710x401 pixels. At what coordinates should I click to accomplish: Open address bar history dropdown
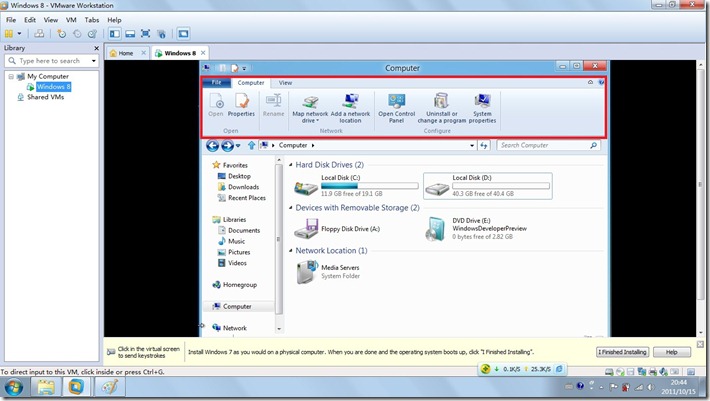(x=472, y=145)
